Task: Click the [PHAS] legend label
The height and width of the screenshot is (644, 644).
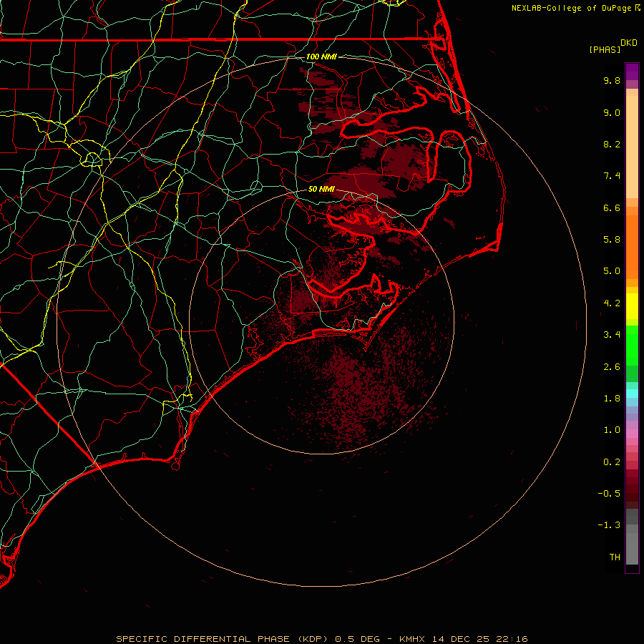Action: (604, 49)
